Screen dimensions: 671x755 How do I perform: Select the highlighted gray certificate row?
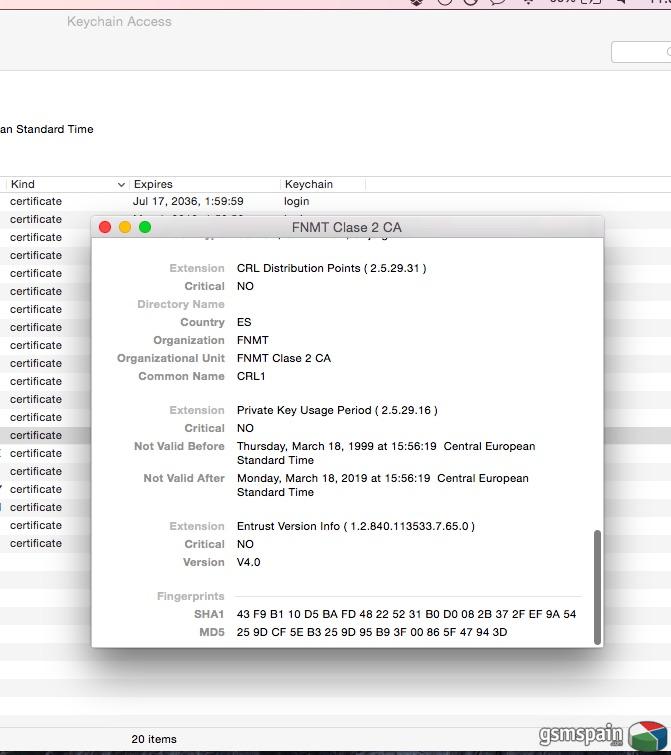(x=45, y=435)
